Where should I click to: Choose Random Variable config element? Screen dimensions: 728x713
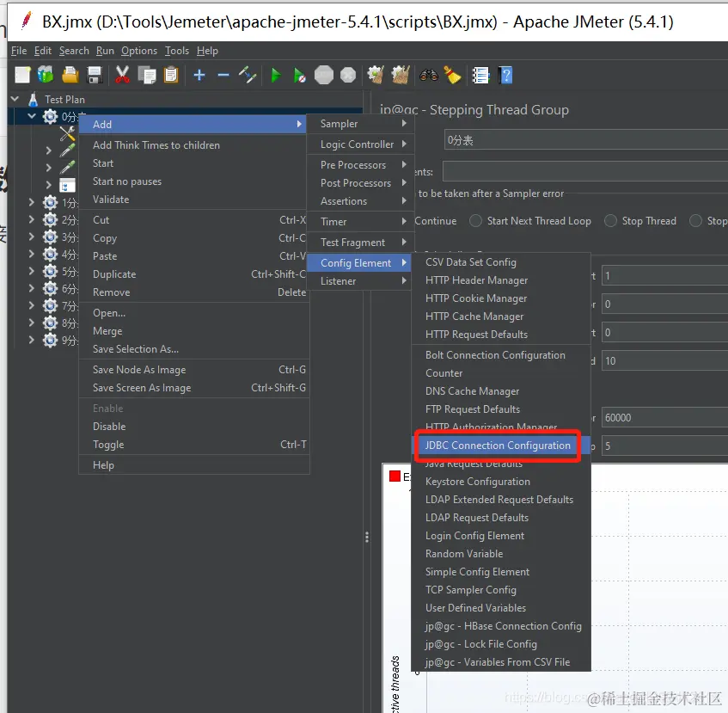(501, 553)
